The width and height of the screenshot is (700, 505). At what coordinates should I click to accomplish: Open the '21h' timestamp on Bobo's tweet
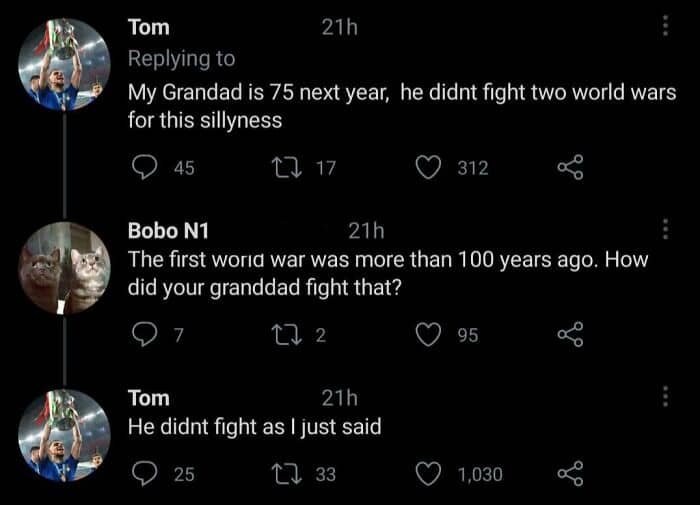pyautogui.click(x=366, y=231)
